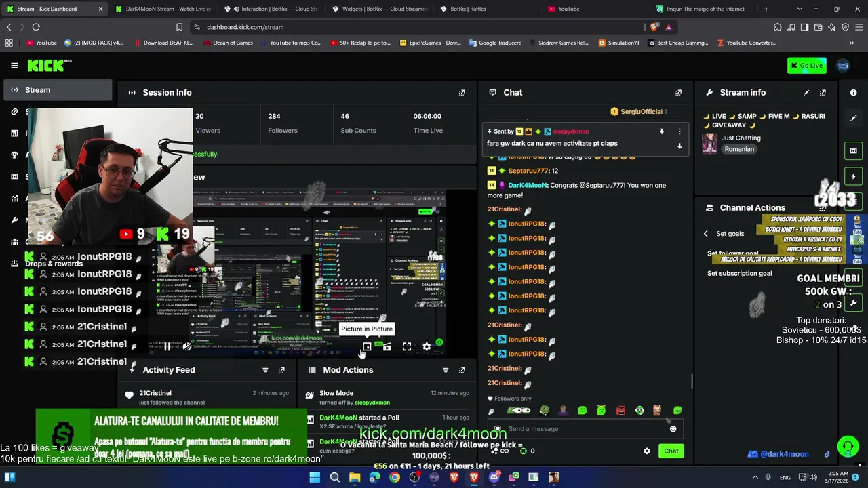Open Discord from the taskbar

pos(494,477)
